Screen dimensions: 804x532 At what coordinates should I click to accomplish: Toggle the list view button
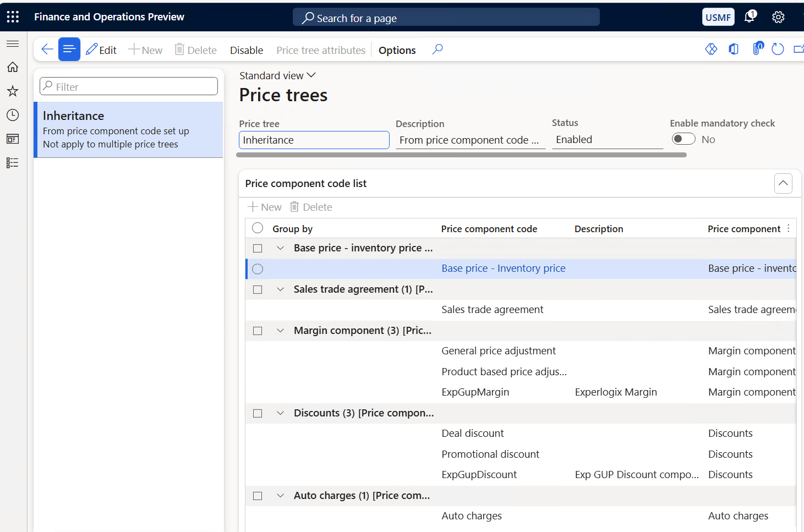[x=69, y=50]
